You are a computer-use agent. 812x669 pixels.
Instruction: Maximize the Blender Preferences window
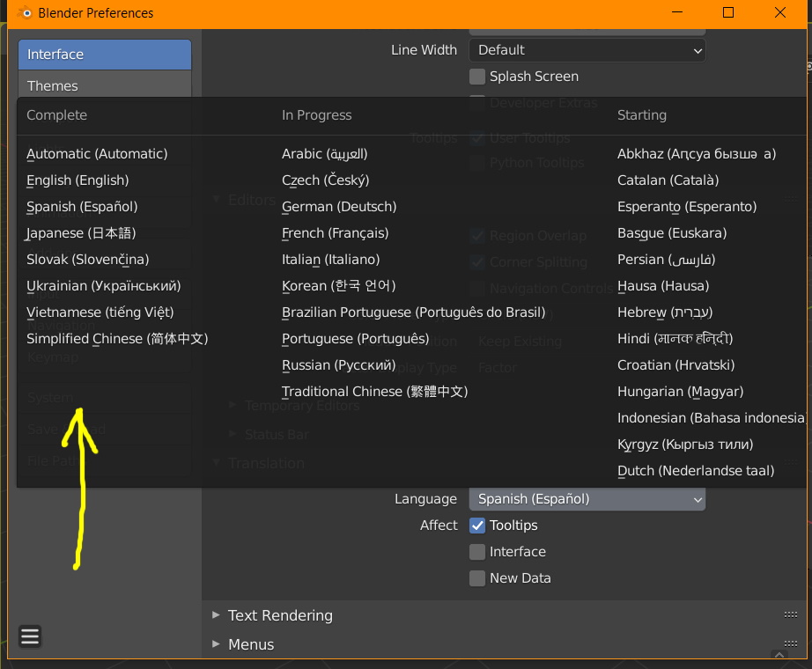728,12
